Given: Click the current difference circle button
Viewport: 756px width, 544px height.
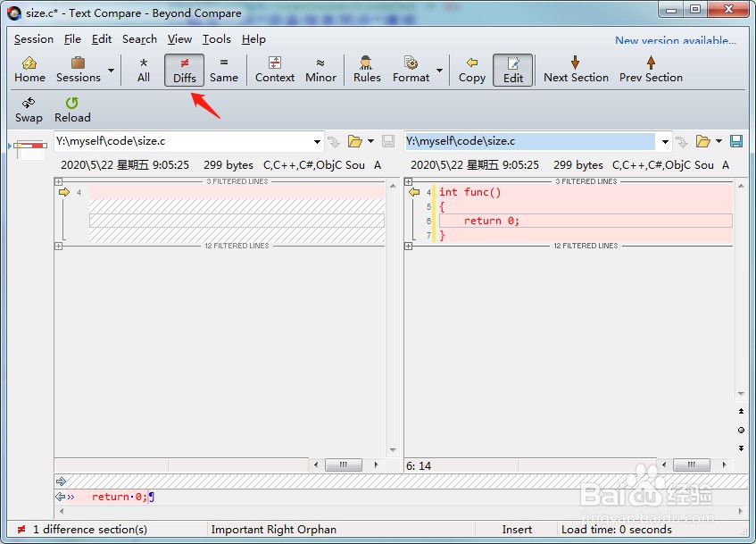Looking at the screenshot, I should pyautogui.click(x=741, y=430).
